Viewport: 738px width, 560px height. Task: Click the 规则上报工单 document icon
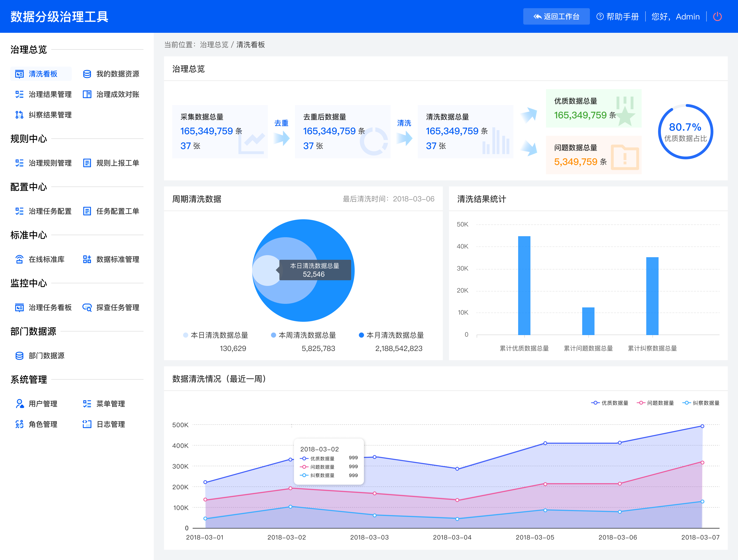tap(87, 163)
